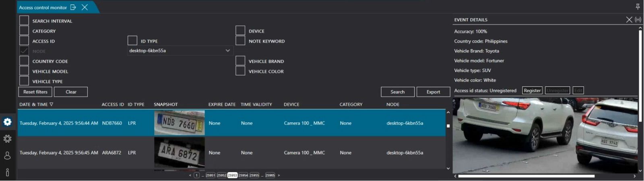Click the pop-out icon on Access control monitor tab

(x=73, y=7)
